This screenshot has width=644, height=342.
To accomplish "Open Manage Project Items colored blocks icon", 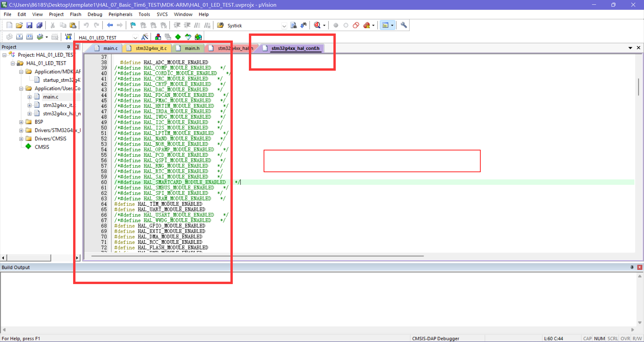I will 158,37.
